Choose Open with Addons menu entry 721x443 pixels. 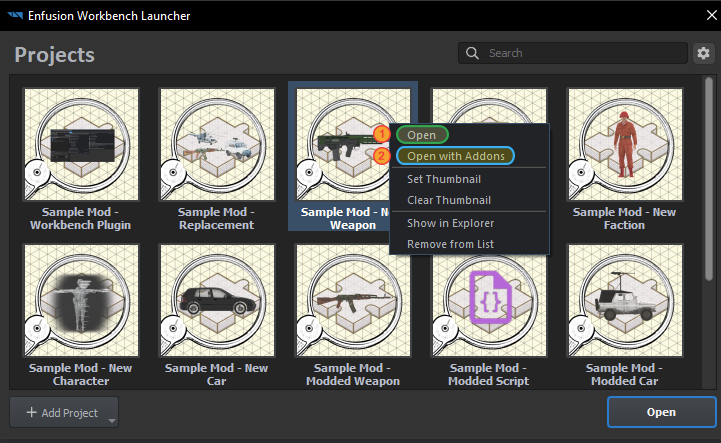[456, 156]
